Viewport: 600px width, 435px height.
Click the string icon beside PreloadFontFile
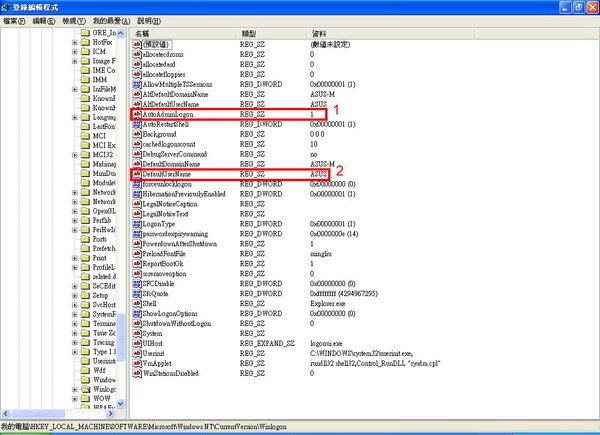point(137,254)
